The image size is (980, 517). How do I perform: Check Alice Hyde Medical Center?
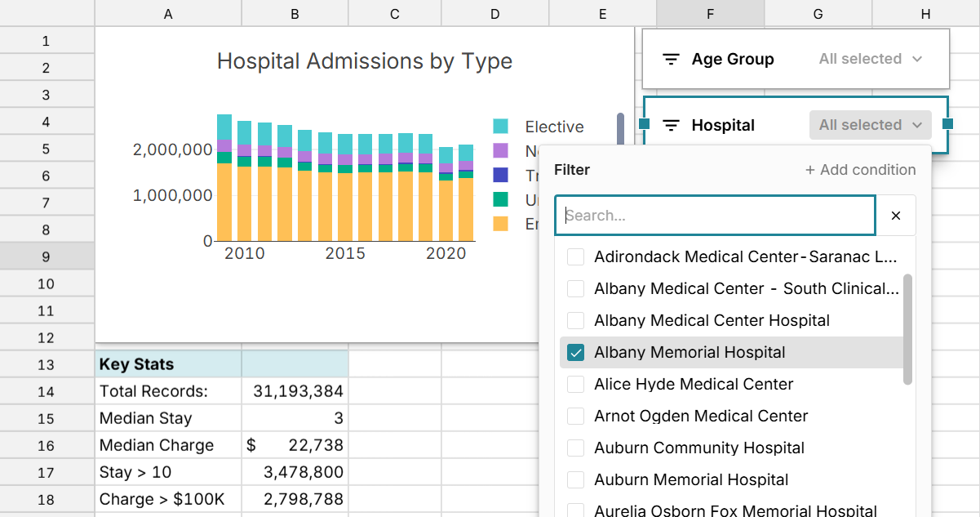pos(575,384)
